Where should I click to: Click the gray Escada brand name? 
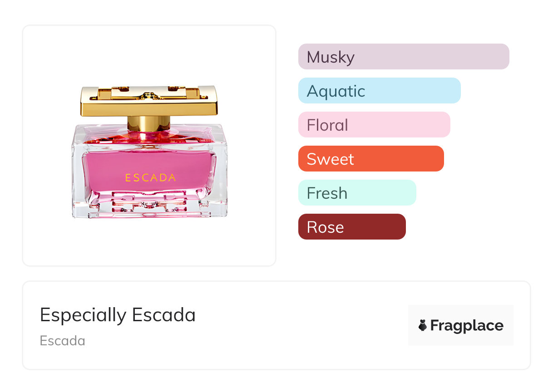62,341
